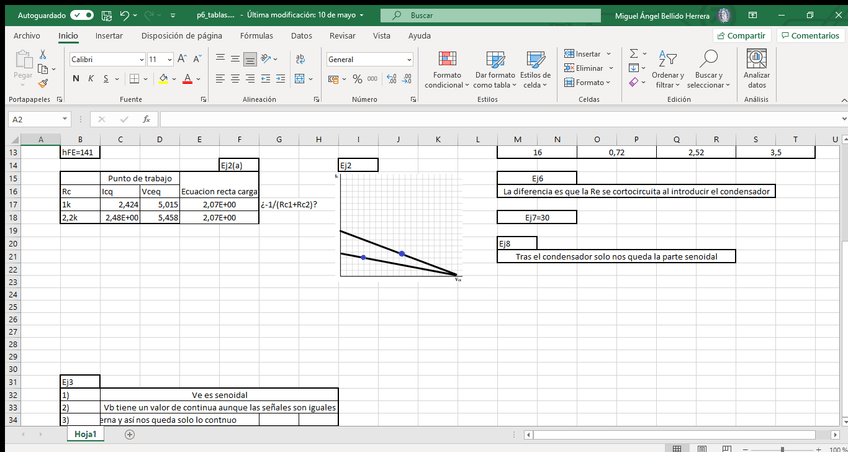Toggle bold formatting (N button)

76,79
